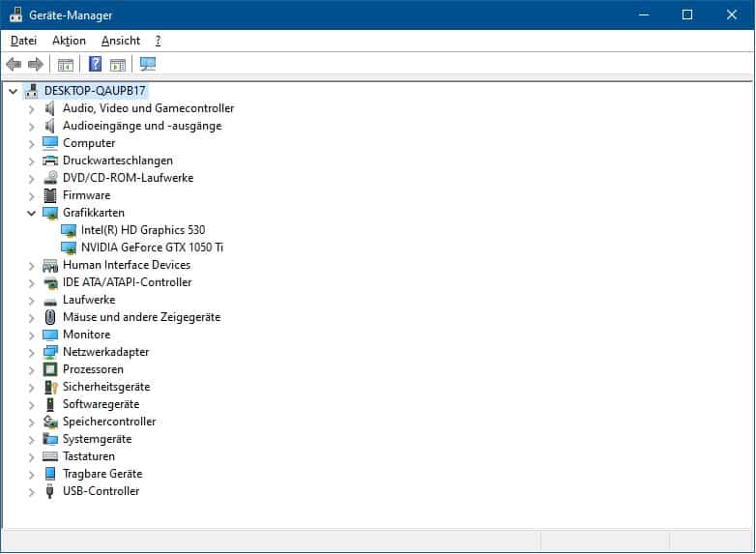This screenshot has width=756, height=554.
Task: Collapse the DESKTOP-QAUPB17 root node
Action: click(13, 91)
